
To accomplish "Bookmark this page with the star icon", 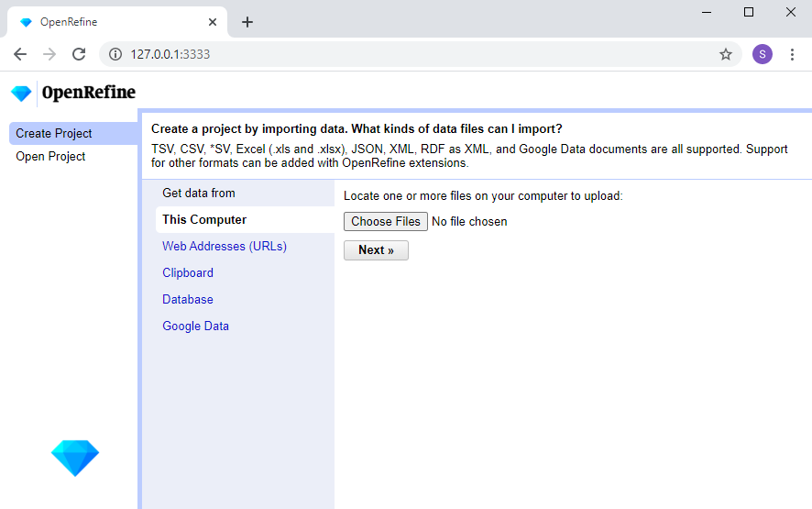I will pos(726,54).
